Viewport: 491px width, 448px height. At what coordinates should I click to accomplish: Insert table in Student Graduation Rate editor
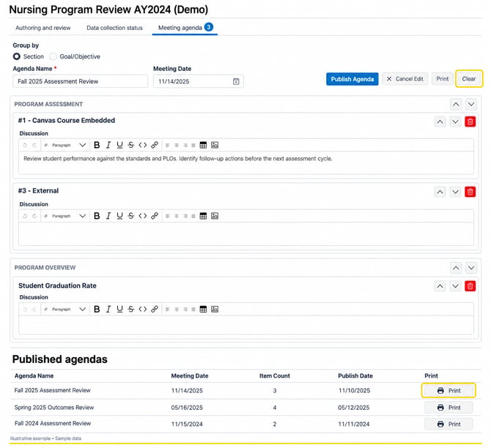pyautogui.click(x=203, y=309)
